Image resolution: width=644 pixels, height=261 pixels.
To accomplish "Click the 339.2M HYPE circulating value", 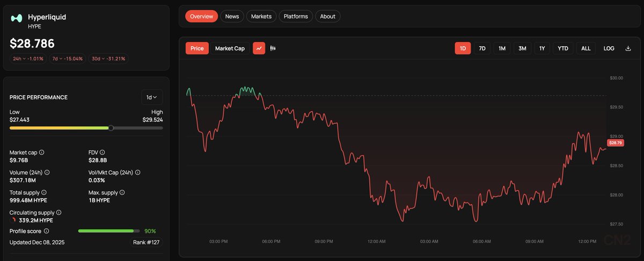I will tap(36, 220).
